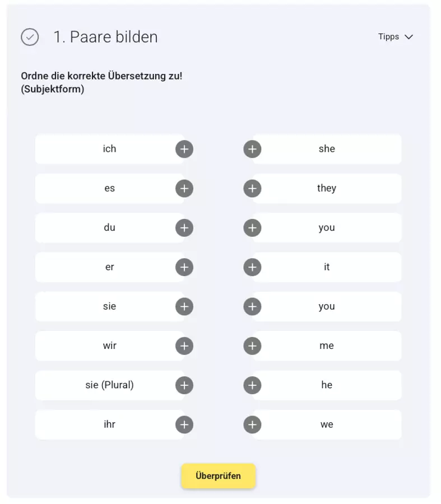Click the plus icon next to 'ihr'
Screen dimensions: 441x504
[x=184, y=424]
